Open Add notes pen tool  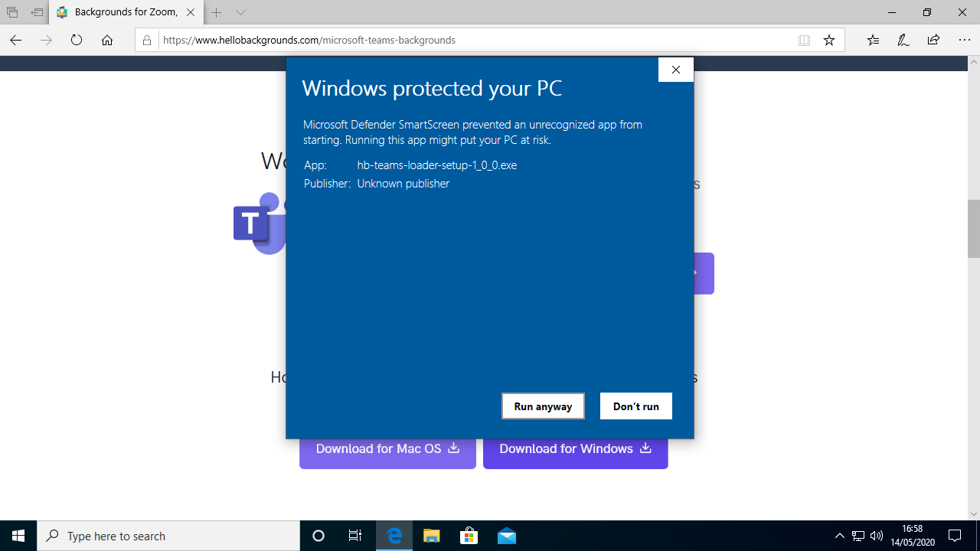(x=903, y=41)
